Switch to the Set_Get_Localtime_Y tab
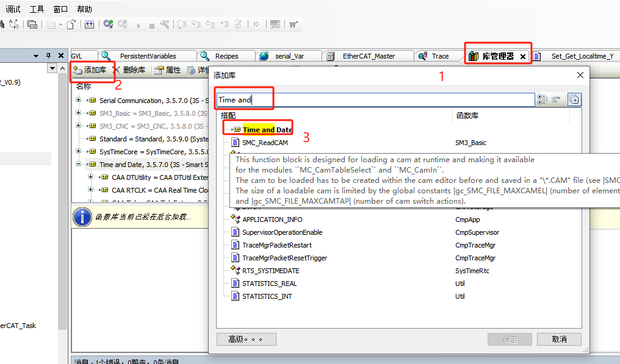 [x=582, y=56]
